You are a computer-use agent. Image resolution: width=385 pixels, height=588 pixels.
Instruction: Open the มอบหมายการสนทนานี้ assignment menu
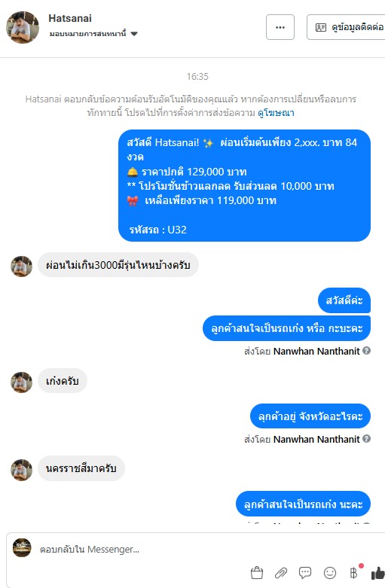pyautogui.click(x=93, y=34)
